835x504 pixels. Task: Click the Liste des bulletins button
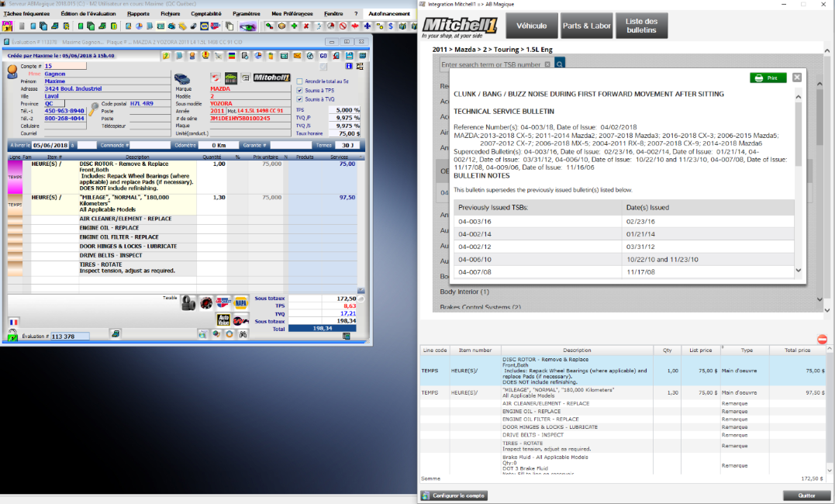pyautogui.click(x=641, y=26)
